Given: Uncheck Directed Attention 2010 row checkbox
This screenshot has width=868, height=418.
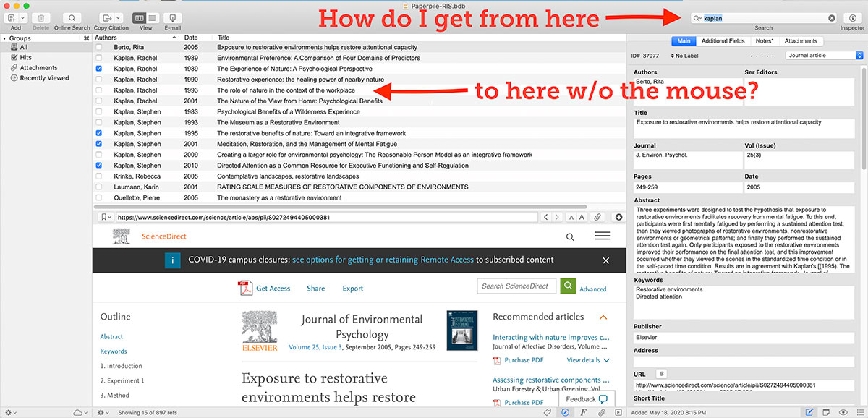Looking at the screenshot, I should tap(99, 166).
